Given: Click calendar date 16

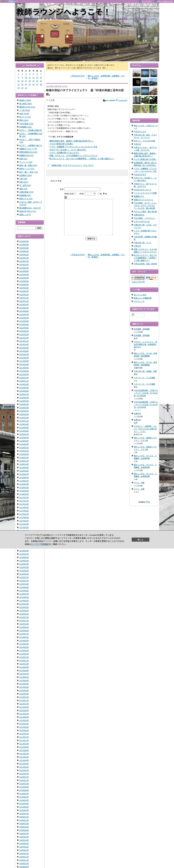Looking at the screenshot, I should click(22, 81).
